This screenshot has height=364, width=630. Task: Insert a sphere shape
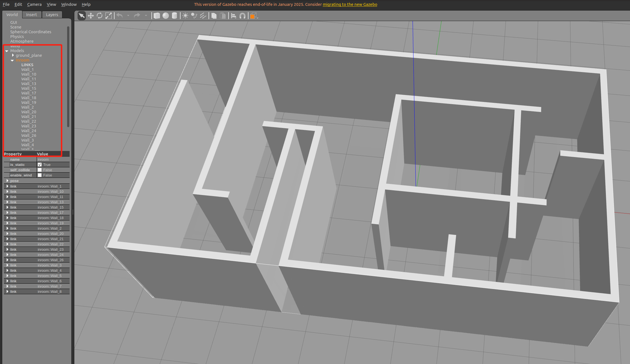(x=166, y=16)
